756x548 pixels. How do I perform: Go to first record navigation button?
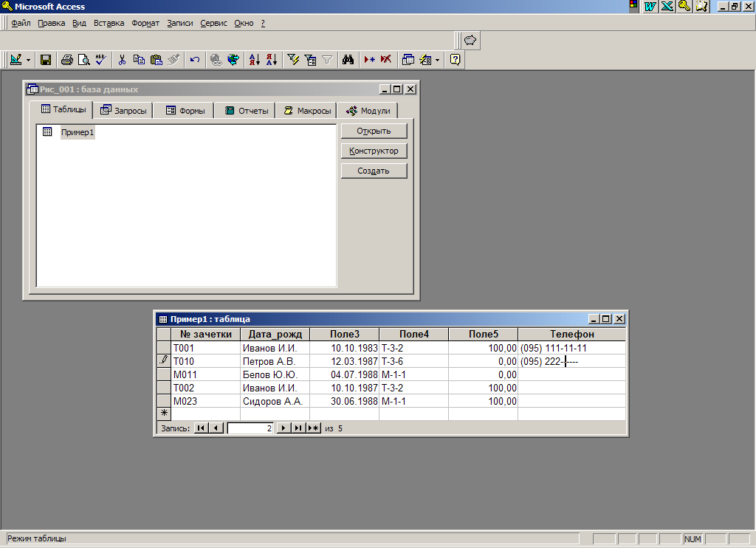coord(201,428)
